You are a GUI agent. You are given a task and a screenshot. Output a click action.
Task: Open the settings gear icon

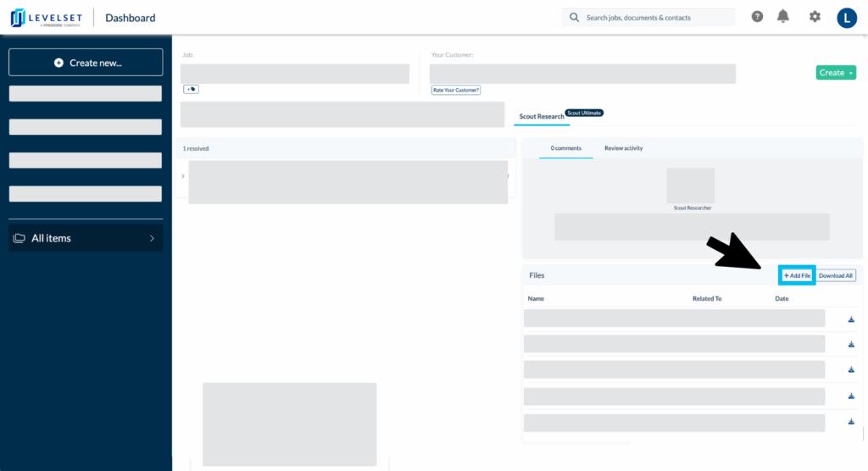coord(815,17)
